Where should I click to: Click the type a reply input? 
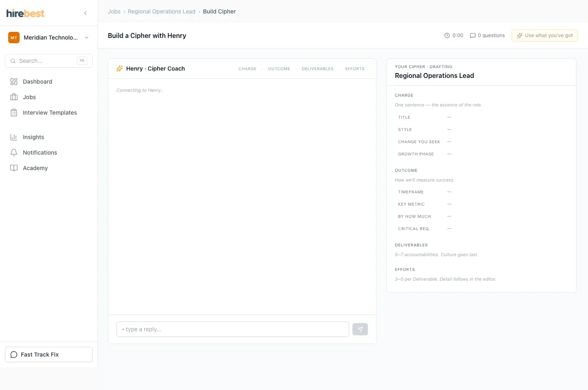click(x=233, y=329)
